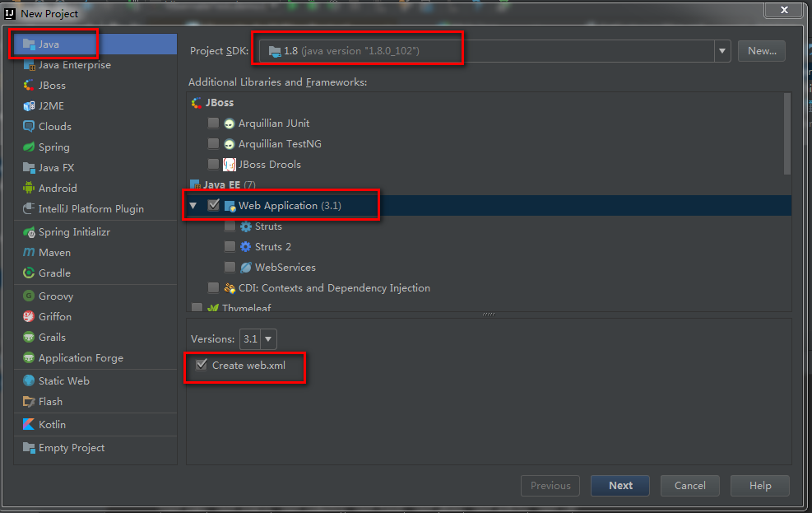
Task: Select the Thymeleaf row
Action: [x=489, y=307]
